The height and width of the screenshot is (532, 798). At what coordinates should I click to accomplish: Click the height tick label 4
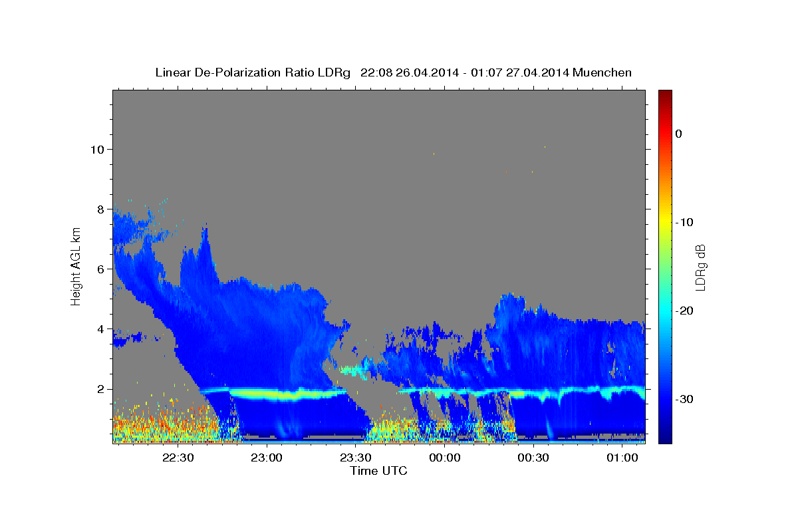pyautogui.click(x=100, y=329)
